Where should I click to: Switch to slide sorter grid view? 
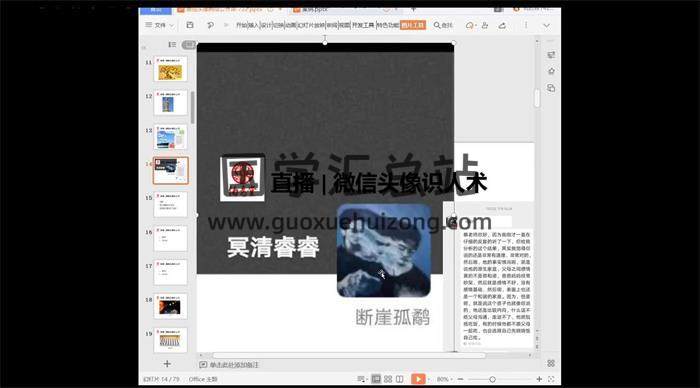388,379
